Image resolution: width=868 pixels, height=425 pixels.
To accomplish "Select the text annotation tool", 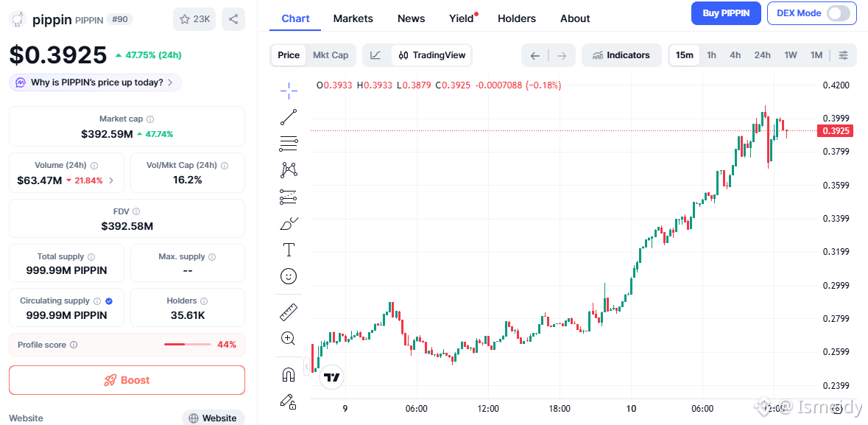I will (x=289, y=250).
